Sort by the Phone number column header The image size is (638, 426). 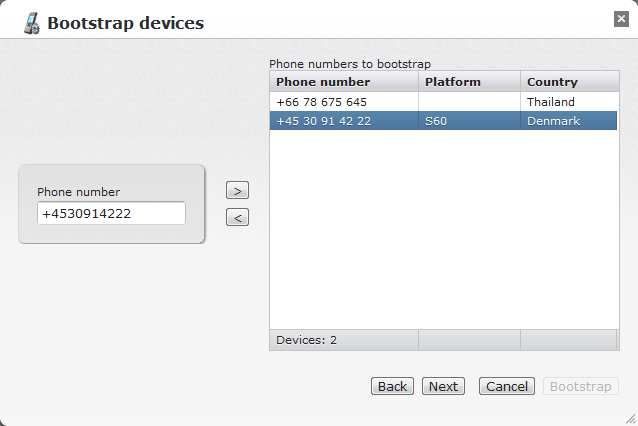click(x=344, y=82)
